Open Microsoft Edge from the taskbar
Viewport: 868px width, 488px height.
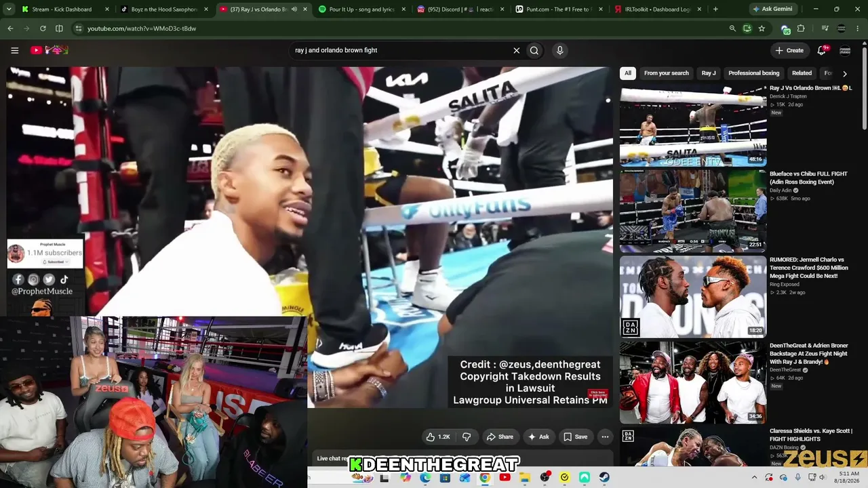[425, 477]
